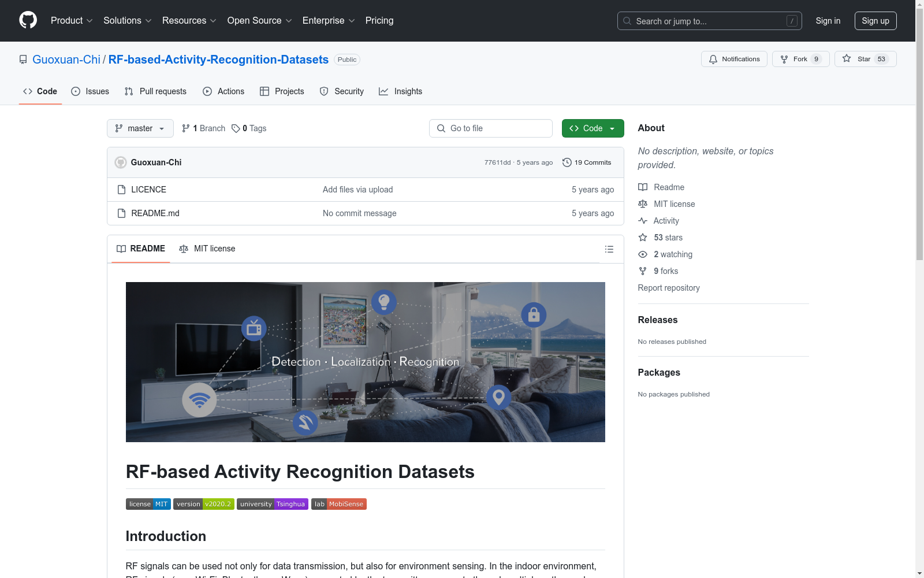Click the README banner image
Image resolution: width=924 pixels, height=578 pixels.
coord(365,362)
